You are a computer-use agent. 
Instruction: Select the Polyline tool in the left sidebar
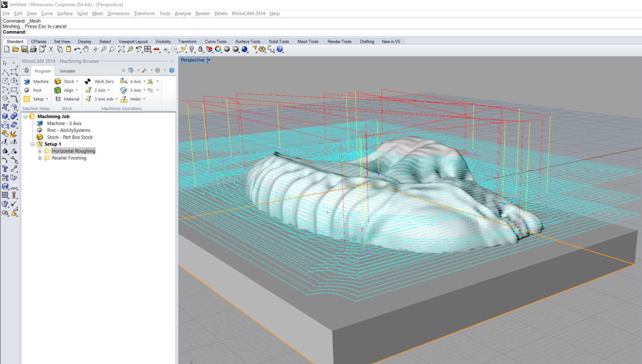[x=5, y=72]
